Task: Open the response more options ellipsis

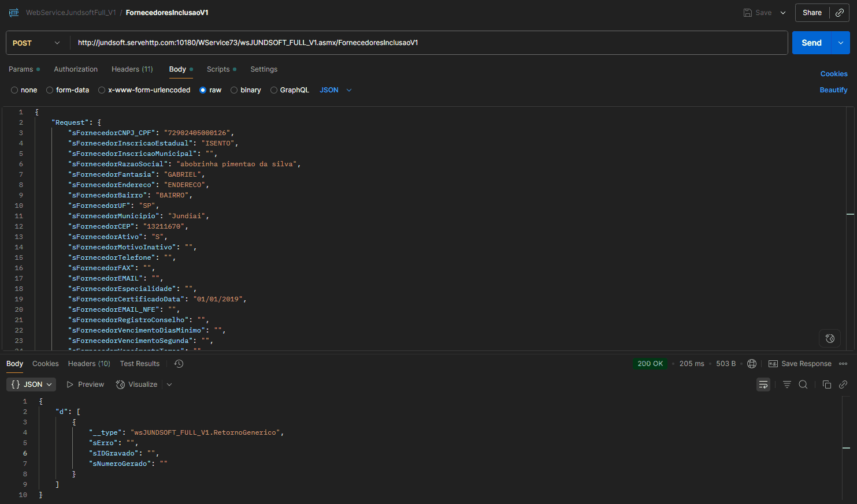Action: tap(843, 364)
